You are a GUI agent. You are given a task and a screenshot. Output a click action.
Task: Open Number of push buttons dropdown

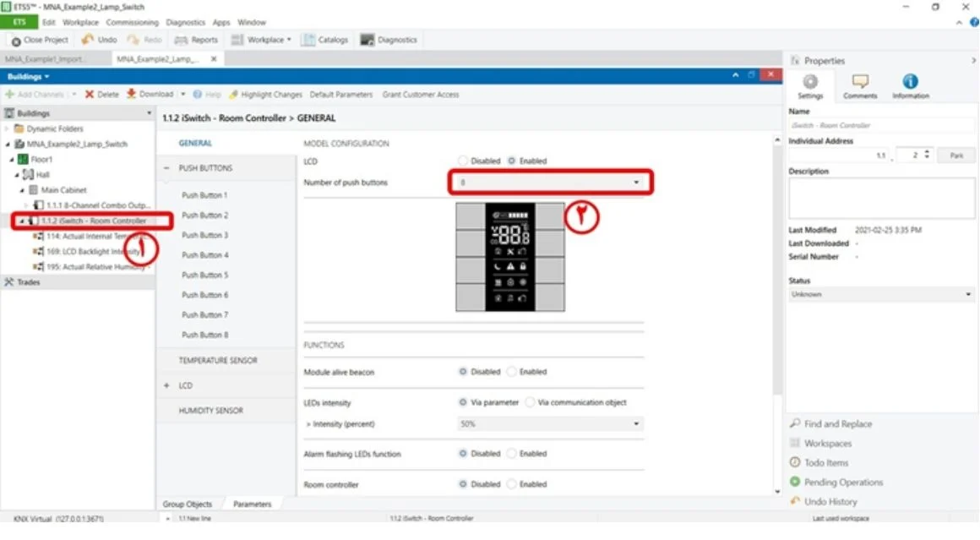pyautogui.click(x=550, y=183)
